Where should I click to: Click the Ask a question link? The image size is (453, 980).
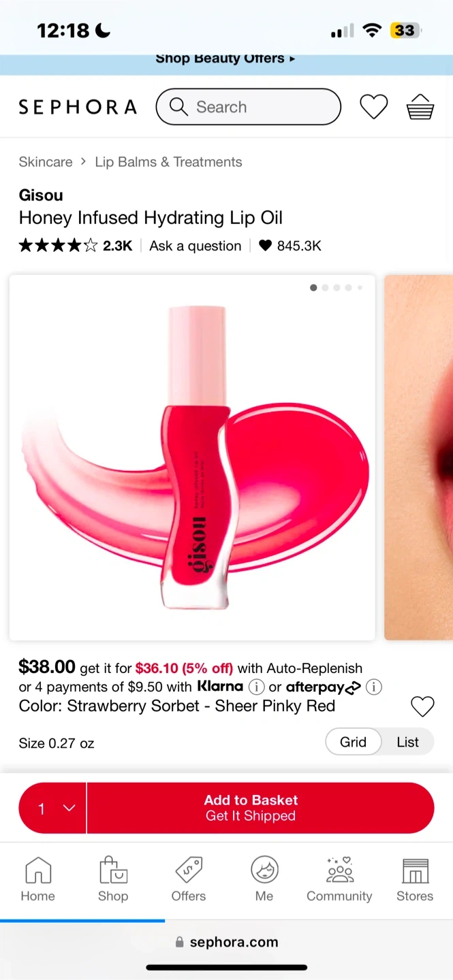coord(196,246)
